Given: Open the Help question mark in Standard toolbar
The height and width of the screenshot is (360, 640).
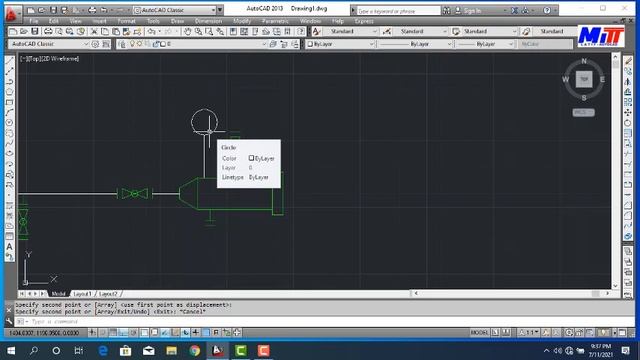Looking at the screenshot, I should [x=301, y=31].
